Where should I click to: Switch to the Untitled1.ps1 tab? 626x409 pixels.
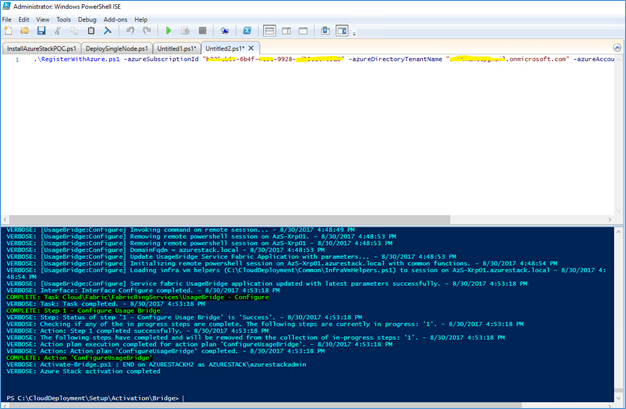point(177,48)
